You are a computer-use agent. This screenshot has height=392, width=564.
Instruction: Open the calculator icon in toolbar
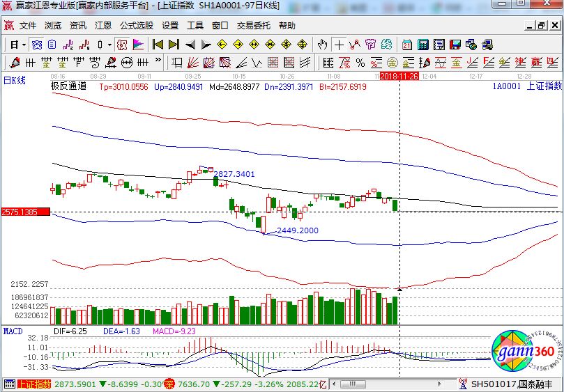pyautogui.click(x=423, y=45)
